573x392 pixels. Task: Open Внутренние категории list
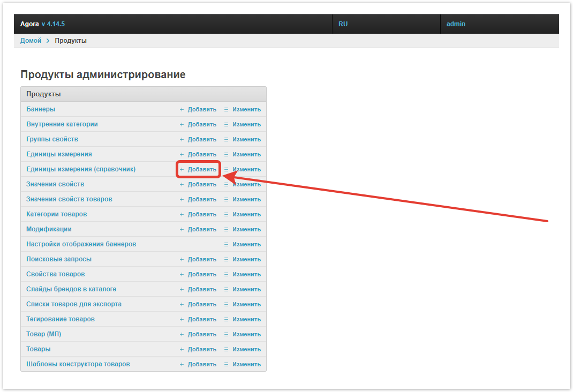coord(62,124)
